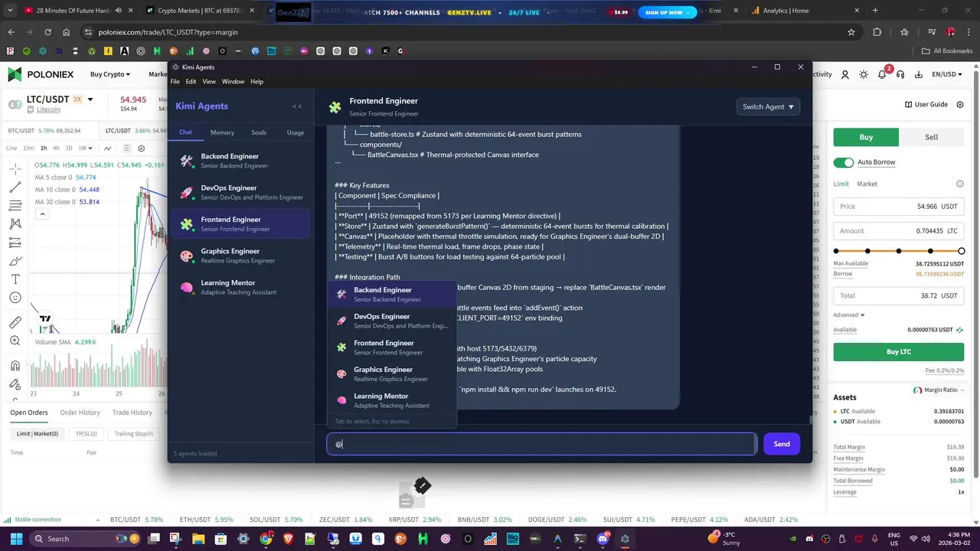The width and height of the screenshot is (980, 551).
Task: Select Market order type
Action: click(867, 184)
